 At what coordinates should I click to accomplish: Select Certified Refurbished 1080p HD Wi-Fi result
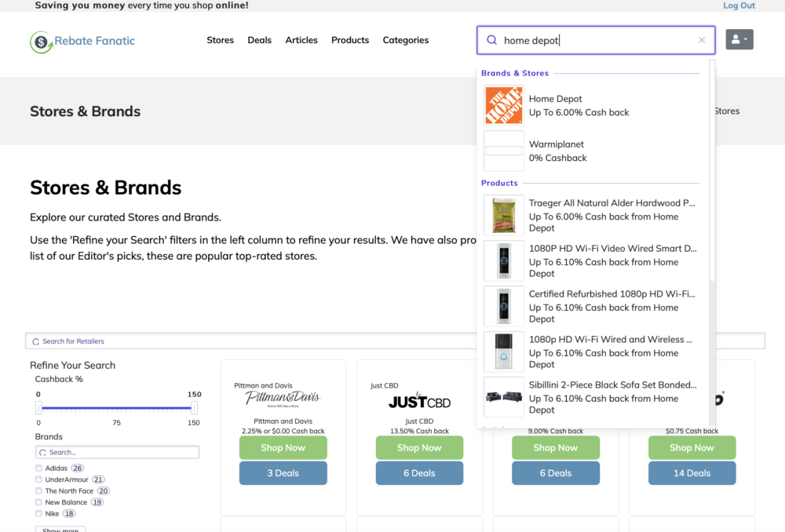592,306
